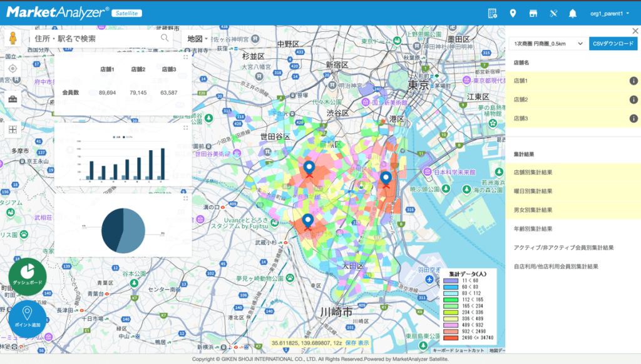Close the right side panel
The height and width of the screenshot is (364, 641).
(x=635, y=31)
